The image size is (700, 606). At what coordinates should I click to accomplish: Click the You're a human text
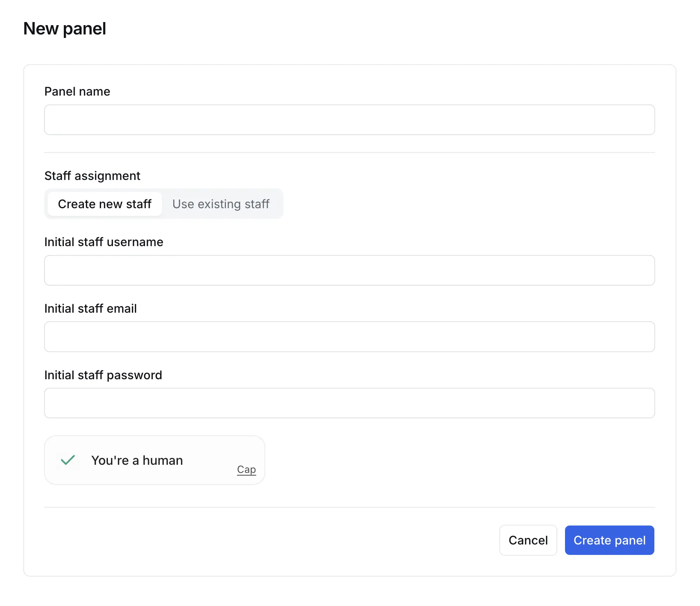[137, 460]
